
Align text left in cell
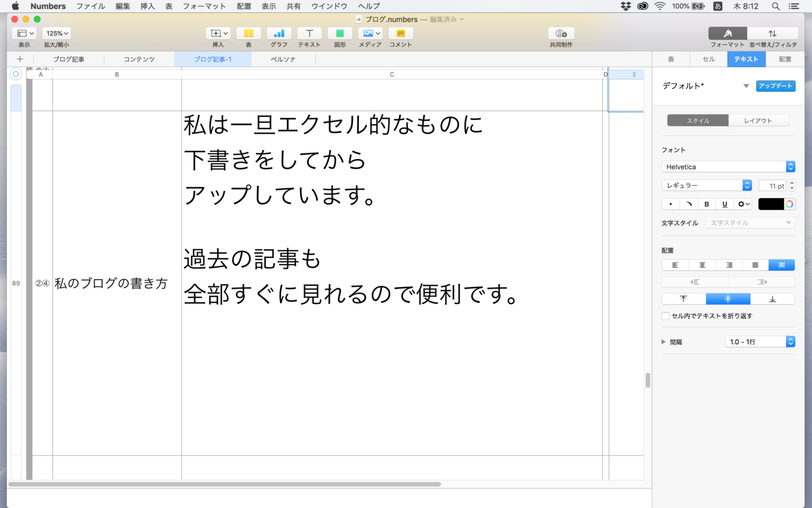[x=675, y=265]
